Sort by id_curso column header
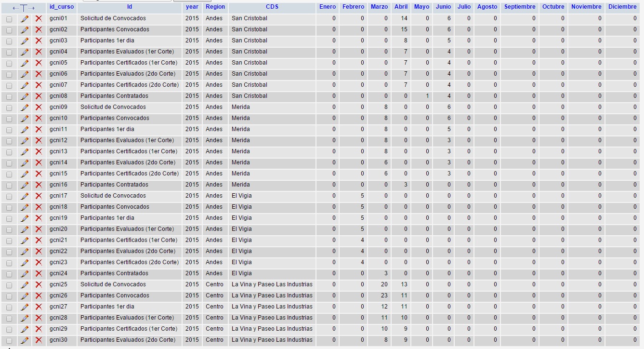The width and height of the screenshot is (644, 349). coord(62,7)
